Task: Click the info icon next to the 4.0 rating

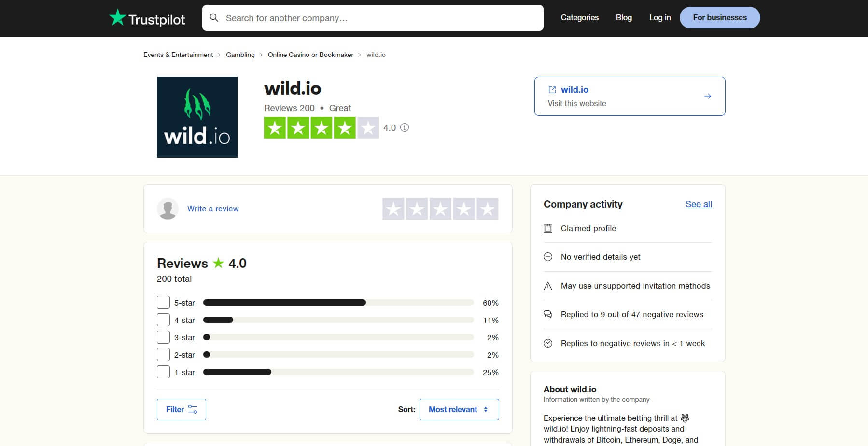Action: tap(405, 128)
